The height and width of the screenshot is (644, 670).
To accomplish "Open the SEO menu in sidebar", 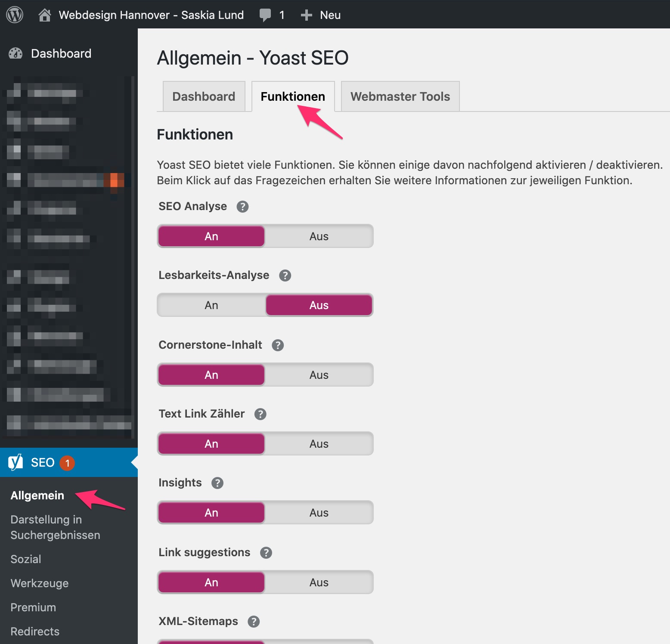I will click(x=69, y=462).
